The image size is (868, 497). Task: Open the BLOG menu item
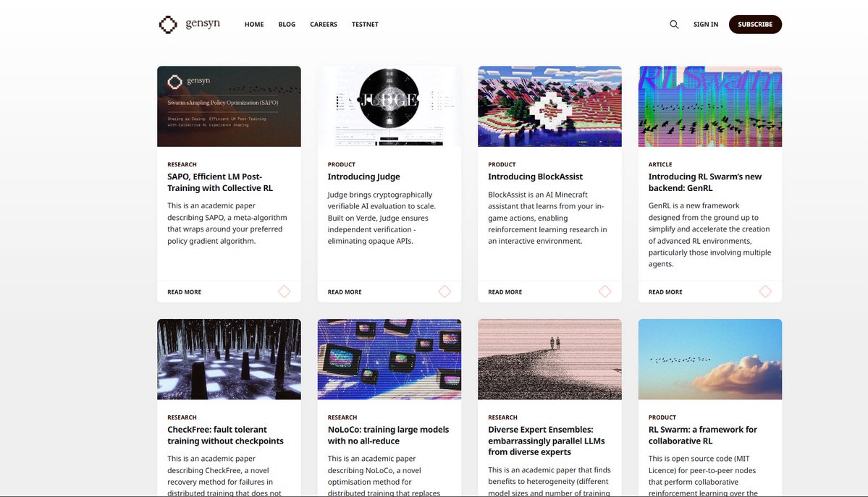pos(287,25)
